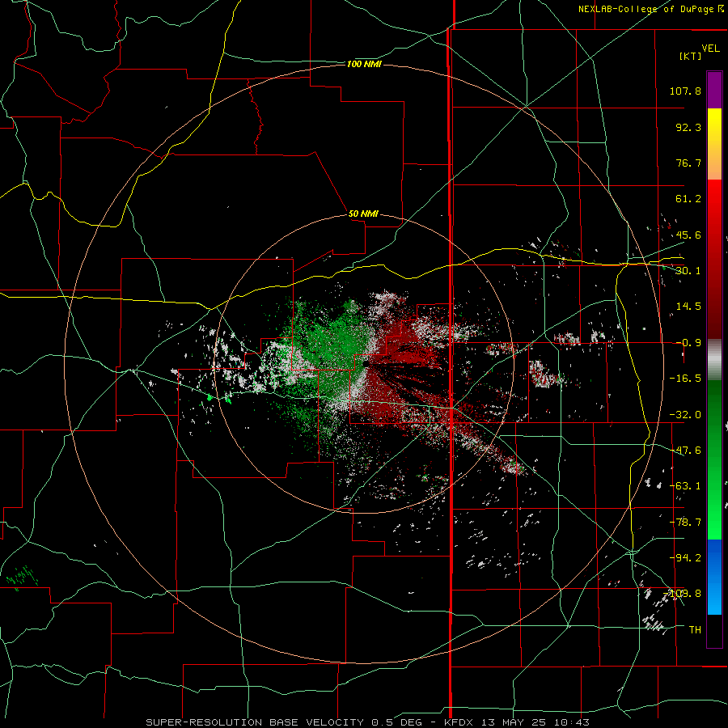Click the -16.5 velocity scale value
Image resolution: width=728 pixels, height=728 pixels.
click(685, 379)
